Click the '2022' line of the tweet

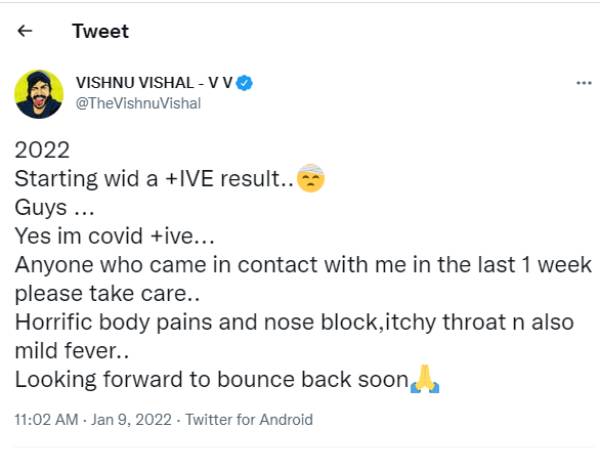point(42,150)
